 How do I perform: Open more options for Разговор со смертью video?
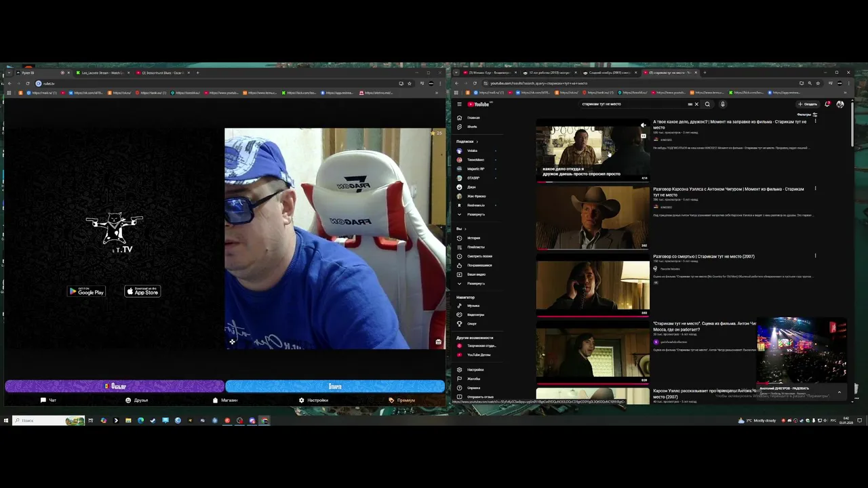click(x=815, y=256)
